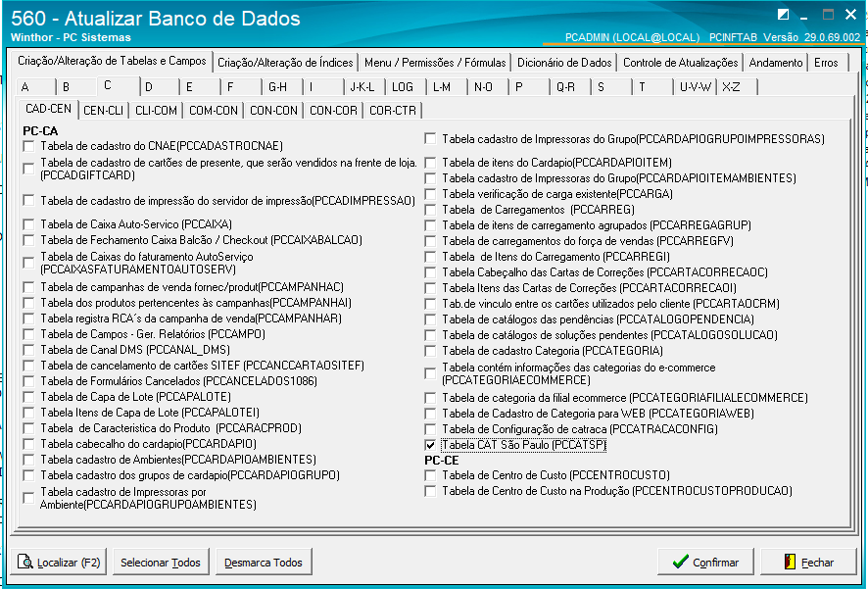The image size is (868, 589).
Task: Select the letter tab LOG
Action: pyautogui.click(x=406, y=87)
